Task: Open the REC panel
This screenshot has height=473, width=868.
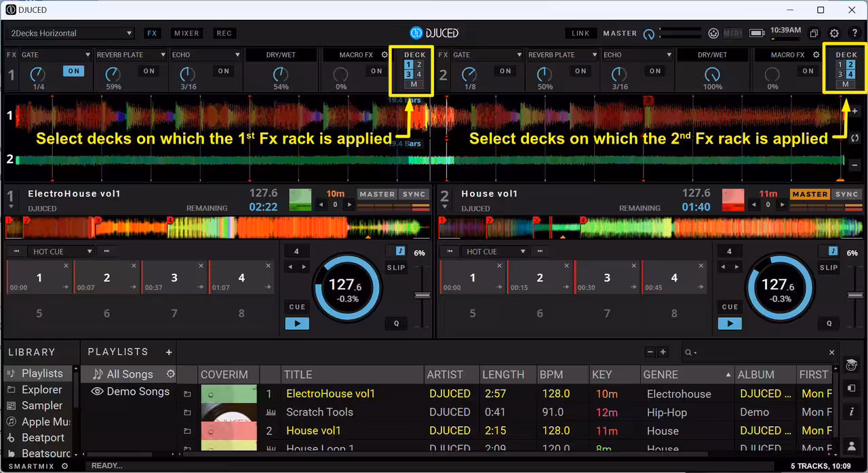Action: 224,33
